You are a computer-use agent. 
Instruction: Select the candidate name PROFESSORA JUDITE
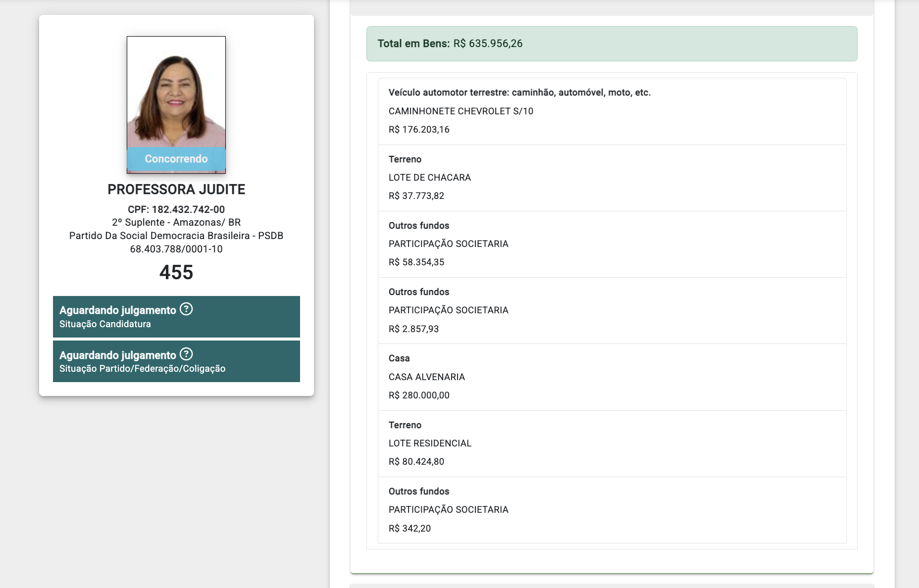tap(176, 190)
